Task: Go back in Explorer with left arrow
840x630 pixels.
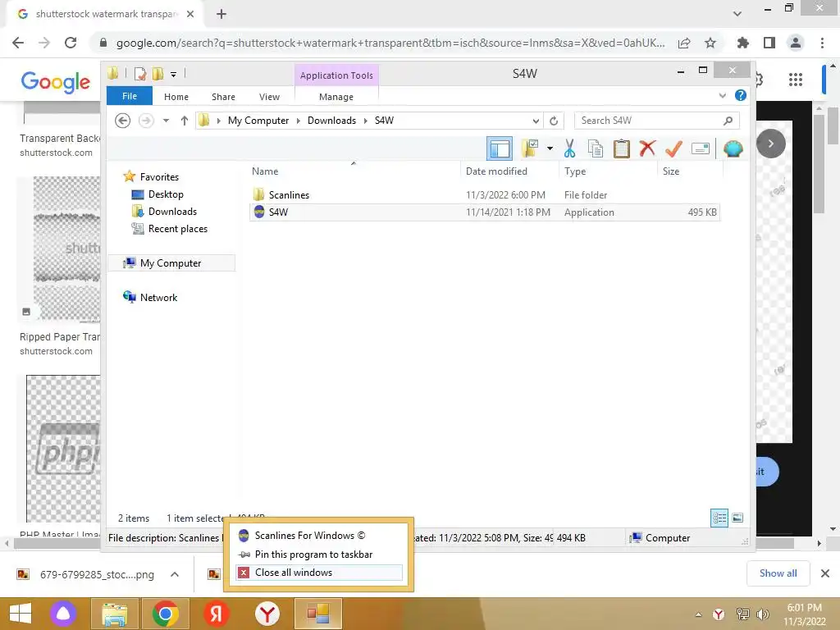Action: [x=123, y=121]
